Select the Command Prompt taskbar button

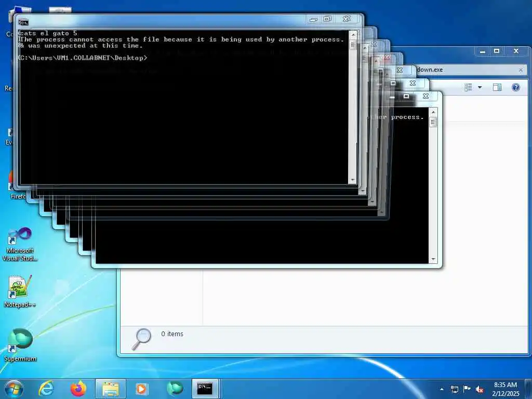tap(205, 389)
